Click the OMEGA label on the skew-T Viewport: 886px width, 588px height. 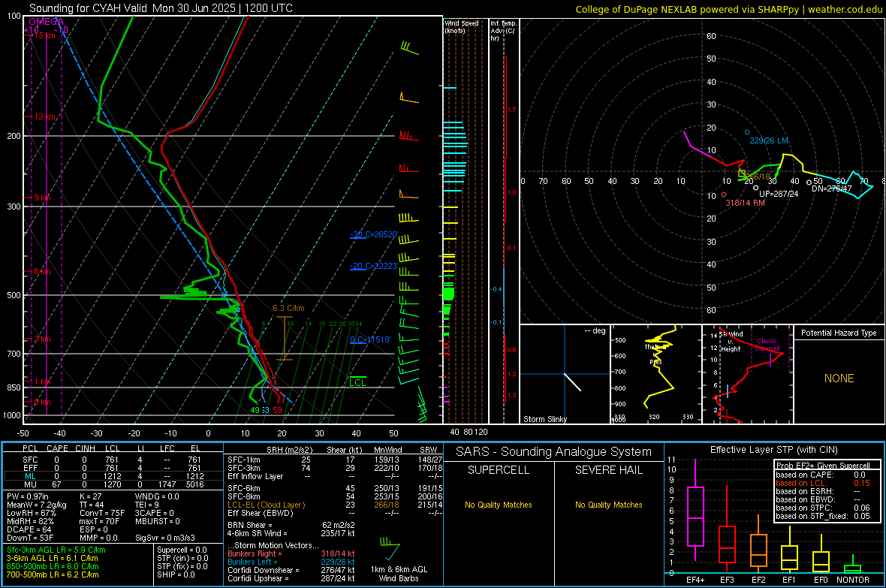[x=47, y=22]
